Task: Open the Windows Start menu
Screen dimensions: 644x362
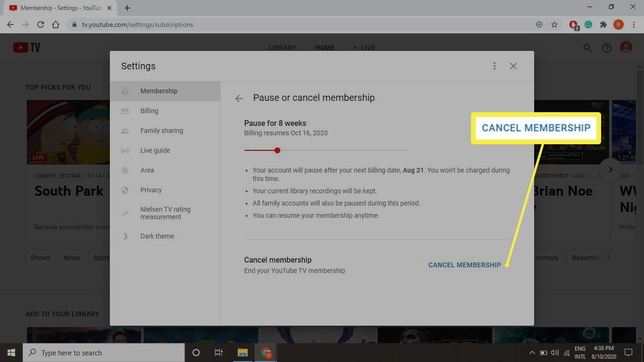Action: (11, 353)
